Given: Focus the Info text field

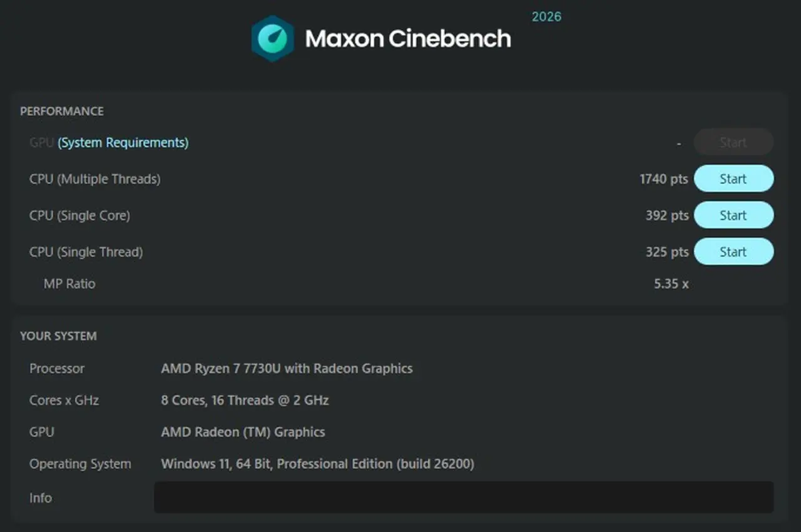Looking at the screenshot, I should pyautogui.click(x=463, y=498).
